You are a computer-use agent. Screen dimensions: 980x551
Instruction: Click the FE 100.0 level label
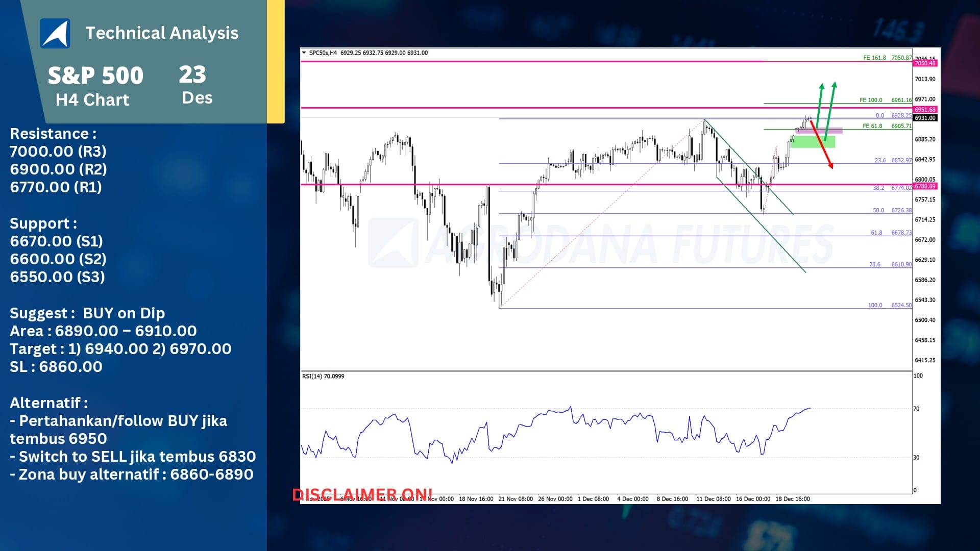tap(870, 100)
